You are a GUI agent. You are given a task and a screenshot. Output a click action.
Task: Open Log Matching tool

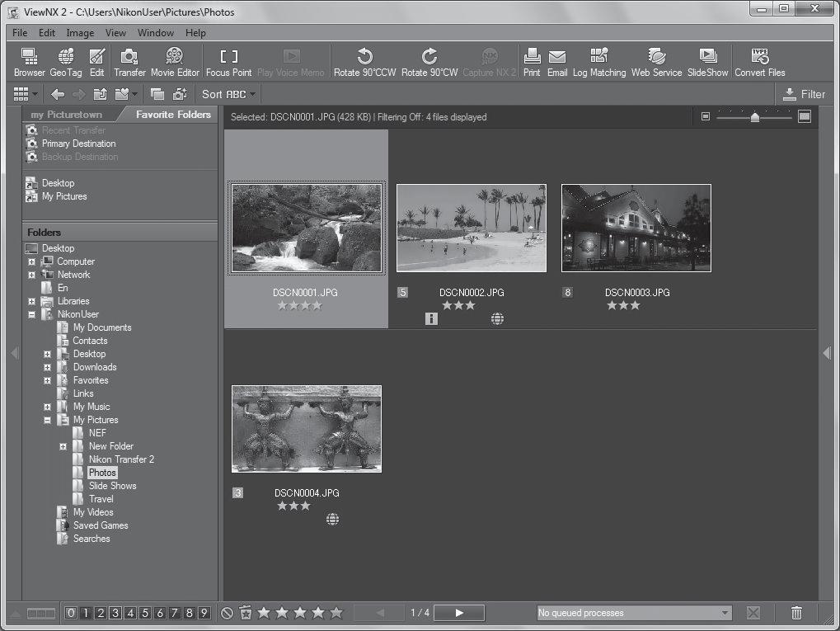pyautogui.click(x=599, y=62)
